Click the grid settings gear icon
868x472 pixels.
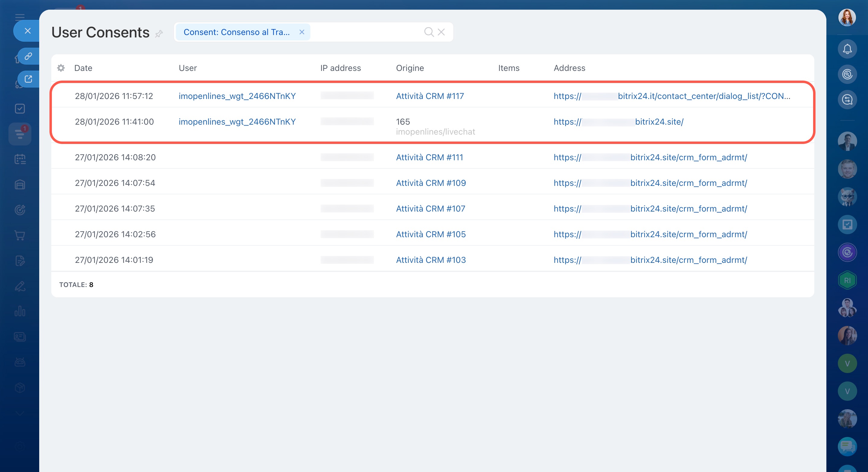(61, 68)
